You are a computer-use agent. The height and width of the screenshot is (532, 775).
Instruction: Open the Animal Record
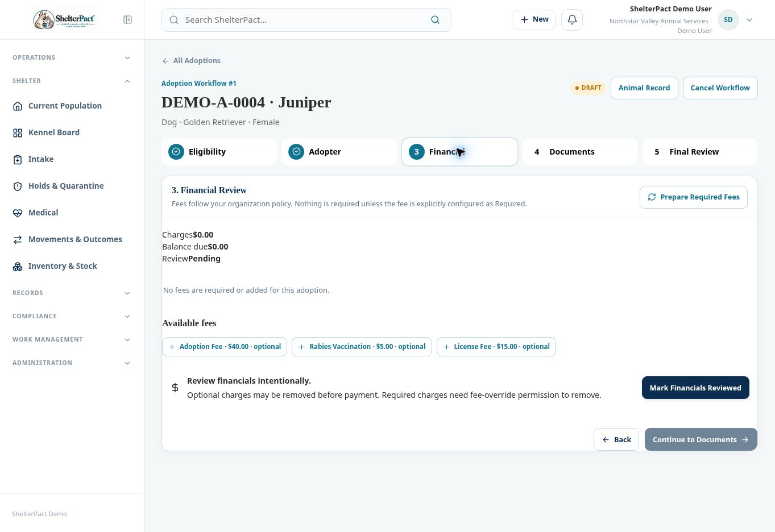pyautogui.click(x=644, y=88)
